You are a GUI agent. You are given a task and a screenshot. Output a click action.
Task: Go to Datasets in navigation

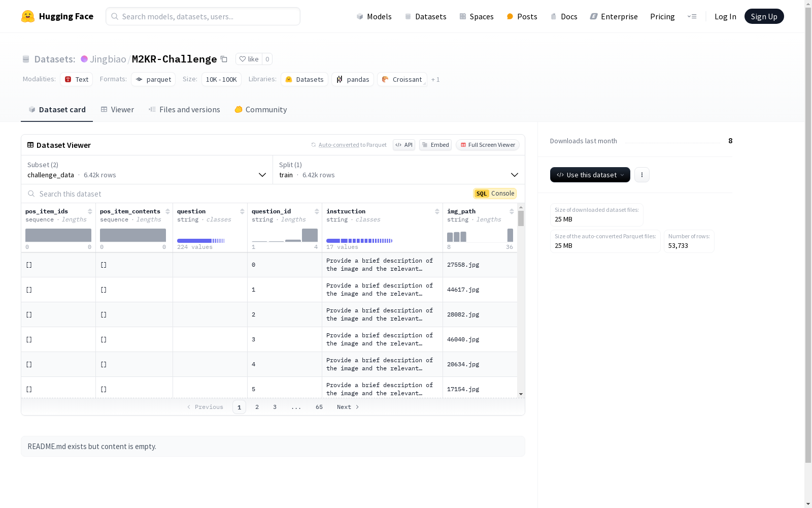coord(425,16)
